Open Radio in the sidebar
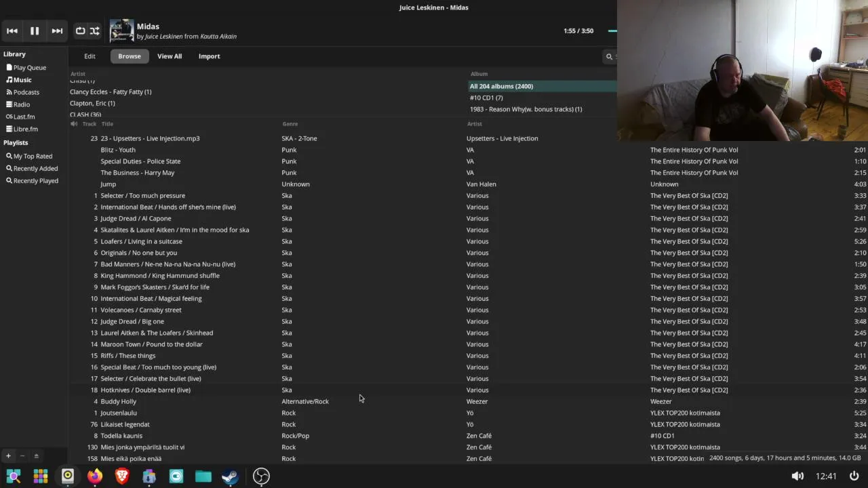The image size is (868, 488). [22, 104]
